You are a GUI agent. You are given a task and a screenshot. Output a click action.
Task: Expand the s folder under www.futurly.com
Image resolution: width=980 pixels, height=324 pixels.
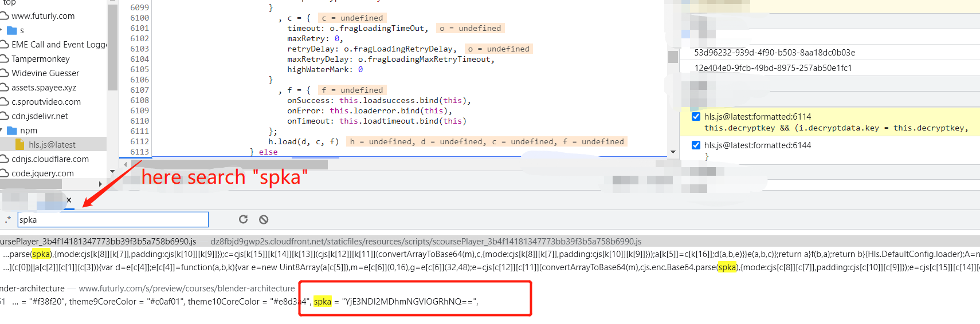tap(2, 30)
